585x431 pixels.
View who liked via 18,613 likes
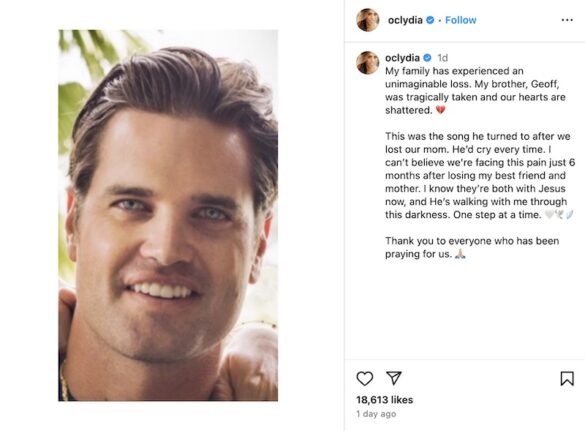384,400
